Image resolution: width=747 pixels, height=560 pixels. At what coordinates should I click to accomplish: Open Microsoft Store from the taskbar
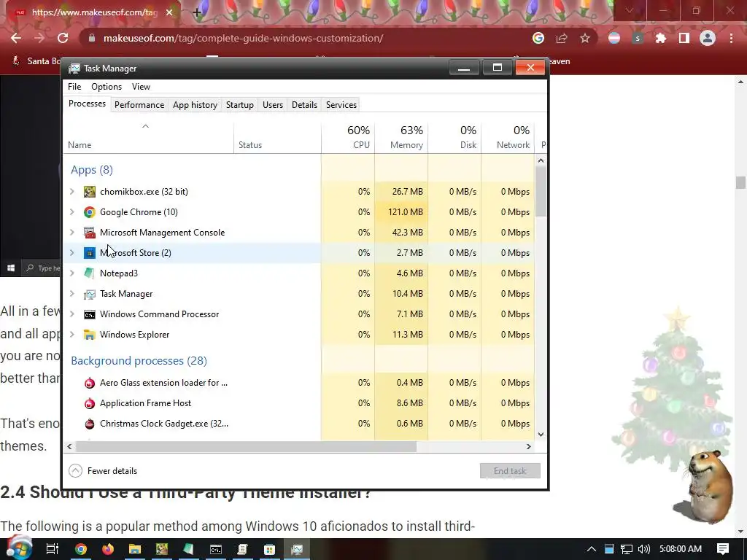click(270, 549)
